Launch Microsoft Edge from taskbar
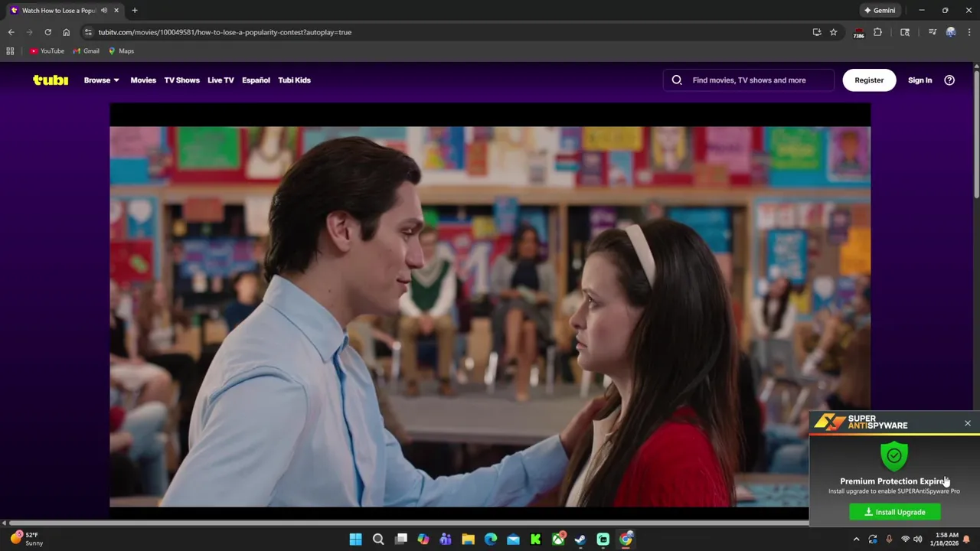The width and height of the screenshot is (980, 551). [x=491, y=540]
